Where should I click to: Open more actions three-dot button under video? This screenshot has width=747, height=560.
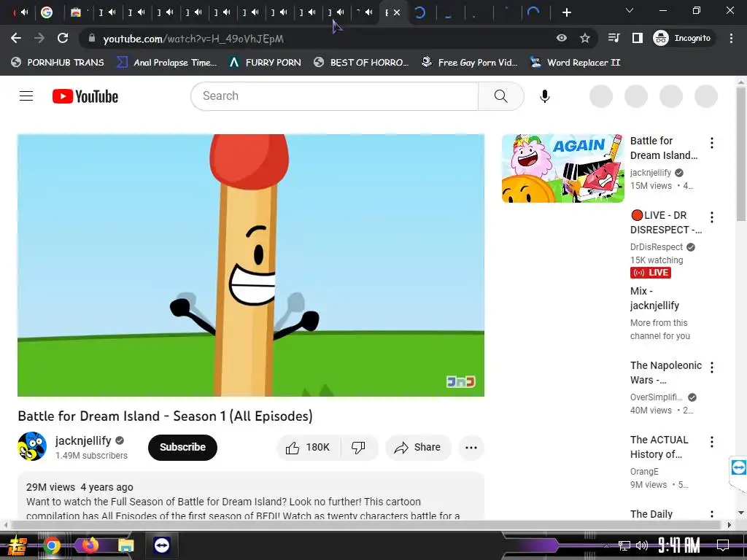pyautogui.click(x=471, y=447)
